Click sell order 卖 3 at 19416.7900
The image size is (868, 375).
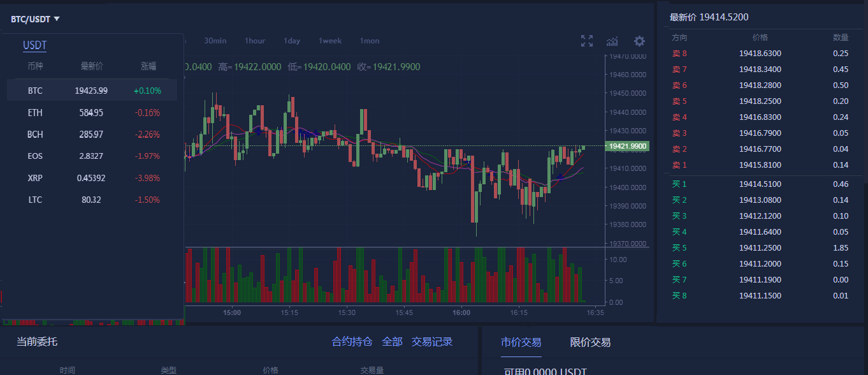760,133
